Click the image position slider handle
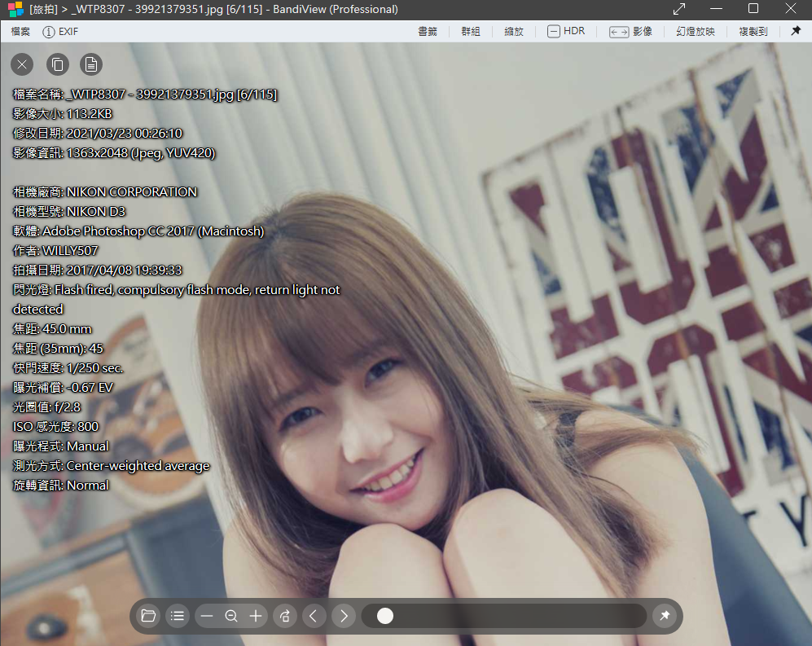The image size is (812, 646). tap(384, 616)
